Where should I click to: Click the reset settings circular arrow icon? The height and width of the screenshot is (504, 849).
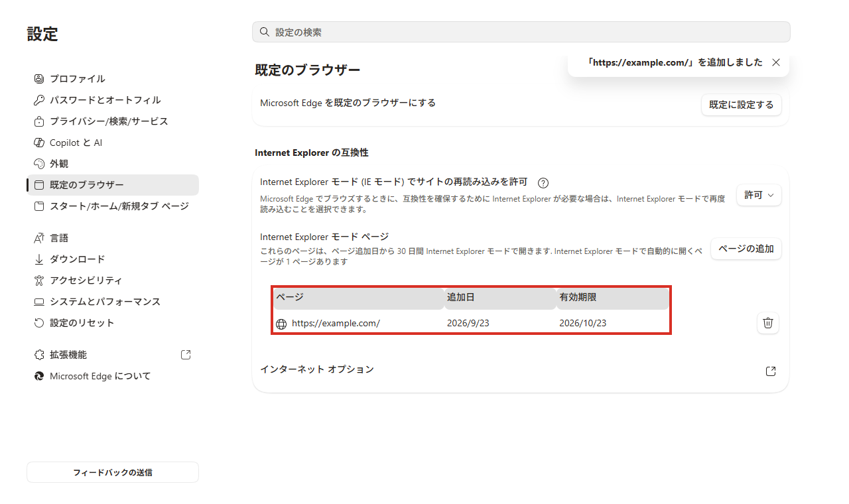coord(38,323)
